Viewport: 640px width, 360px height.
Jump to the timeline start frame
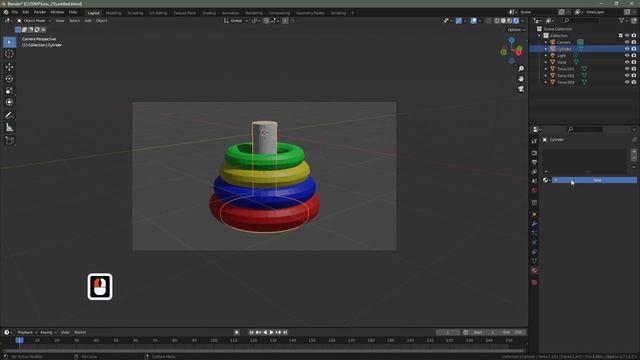(x=251, y=332)
